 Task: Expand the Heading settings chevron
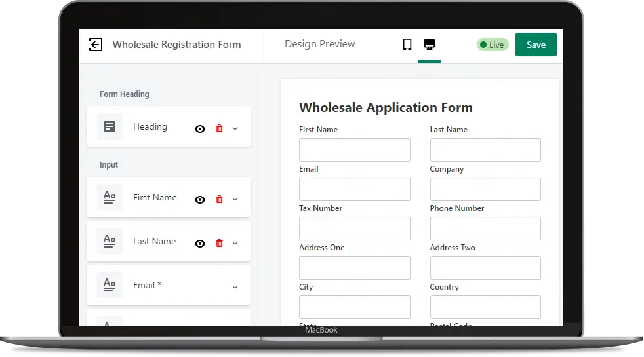tap(235, 128)
